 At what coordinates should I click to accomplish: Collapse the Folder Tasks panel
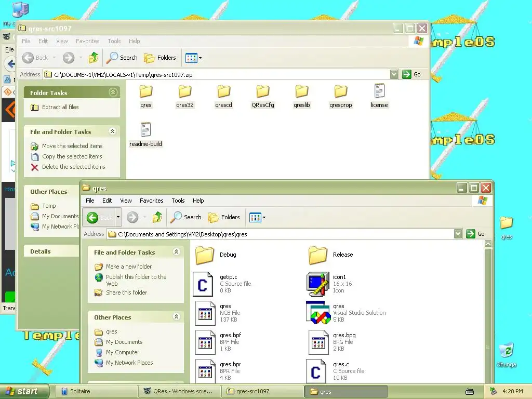[113, 92]
